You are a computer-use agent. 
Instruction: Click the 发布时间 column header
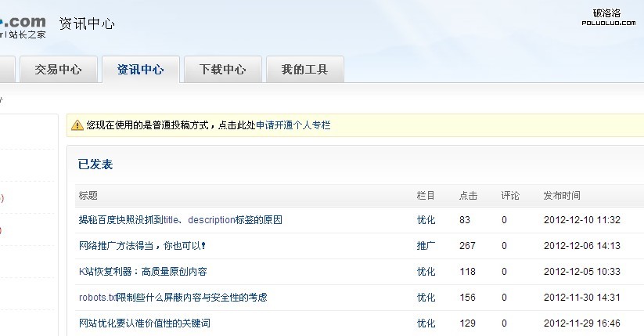tap(562, 196)
